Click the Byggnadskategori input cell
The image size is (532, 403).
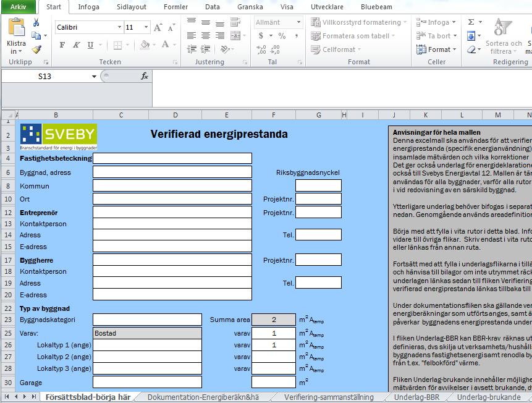point(147,320)
